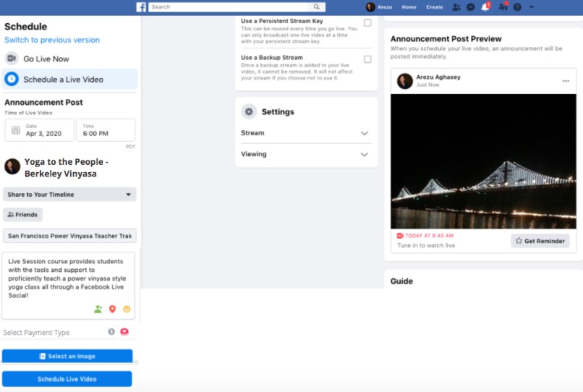Enable Use a Persistent Stream Key checkbox
The height and width of the screenshot is (392, 583).
coord(367,22)
